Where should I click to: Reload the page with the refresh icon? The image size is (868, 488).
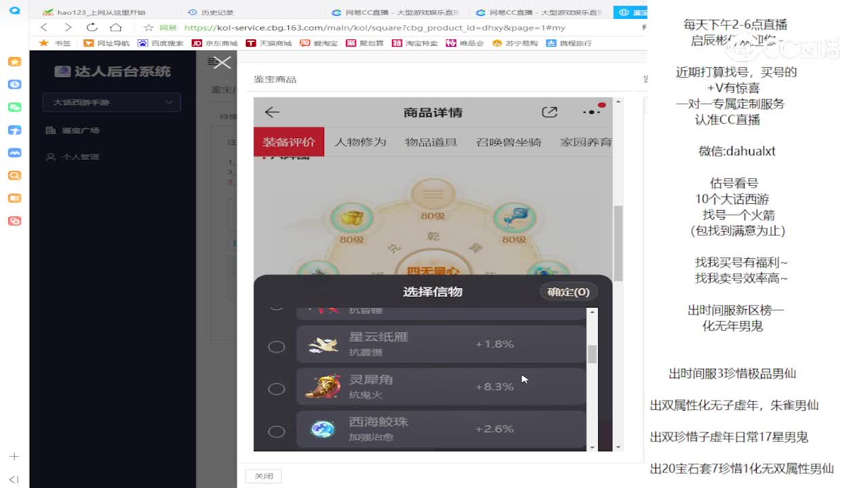(92, 28)
